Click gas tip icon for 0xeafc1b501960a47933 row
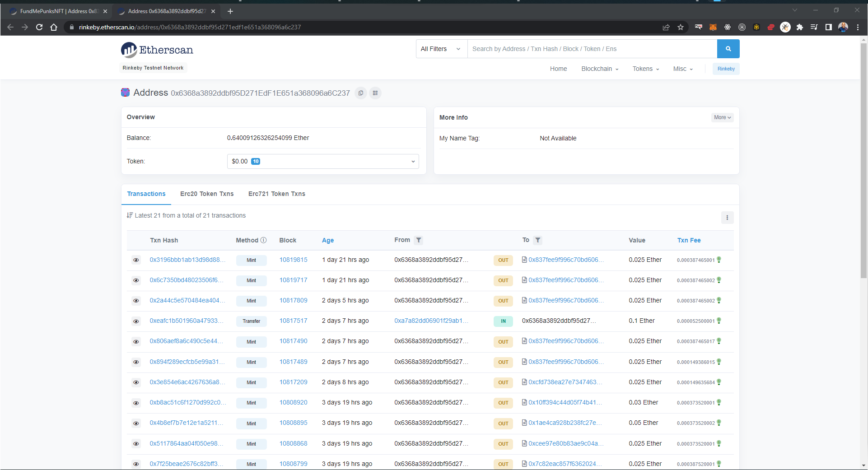 coord(719,321)
